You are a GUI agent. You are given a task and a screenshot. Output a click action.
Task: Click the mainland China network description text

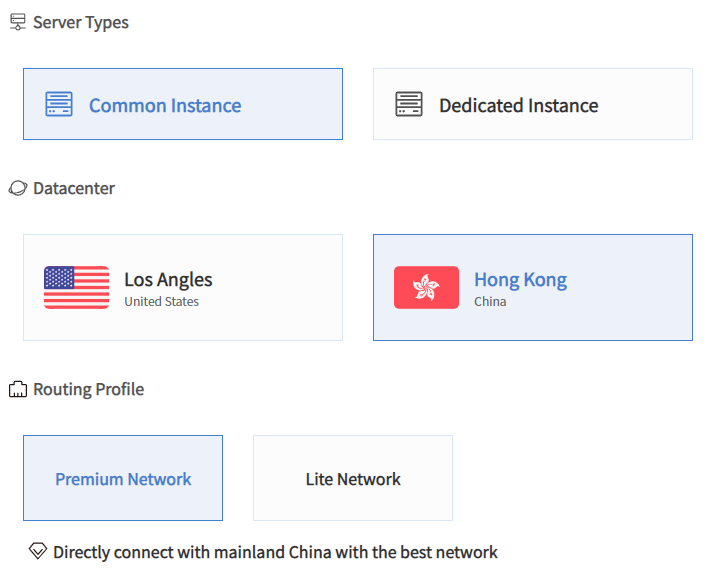[x=275, y=552]
